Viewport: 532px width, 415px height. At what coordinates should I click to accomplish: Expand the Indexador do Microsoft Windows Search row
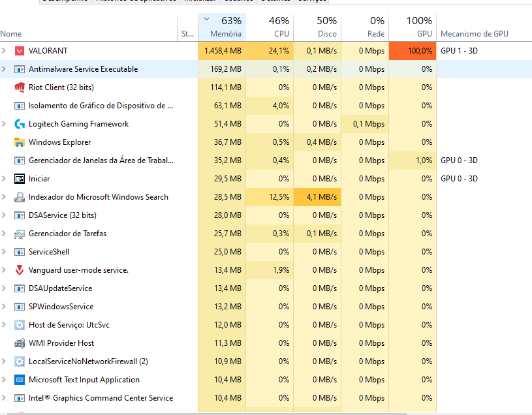click(4, 197)
